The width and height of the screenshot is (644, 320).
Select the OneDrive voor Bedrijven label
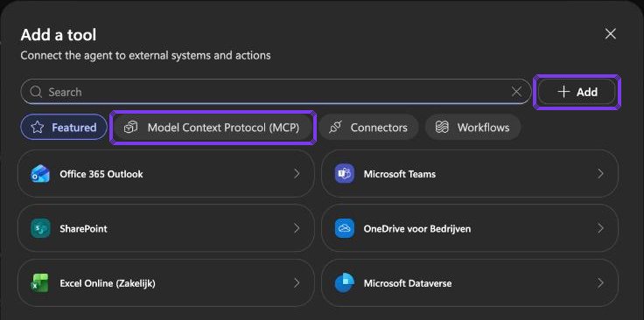point(417,228)
